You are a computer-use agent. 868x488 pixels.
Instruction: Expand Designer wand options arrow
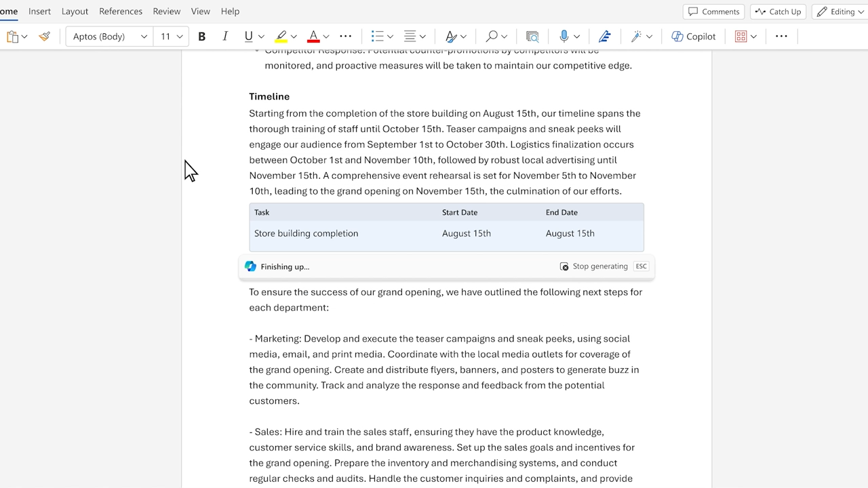(x=649, y=37)
